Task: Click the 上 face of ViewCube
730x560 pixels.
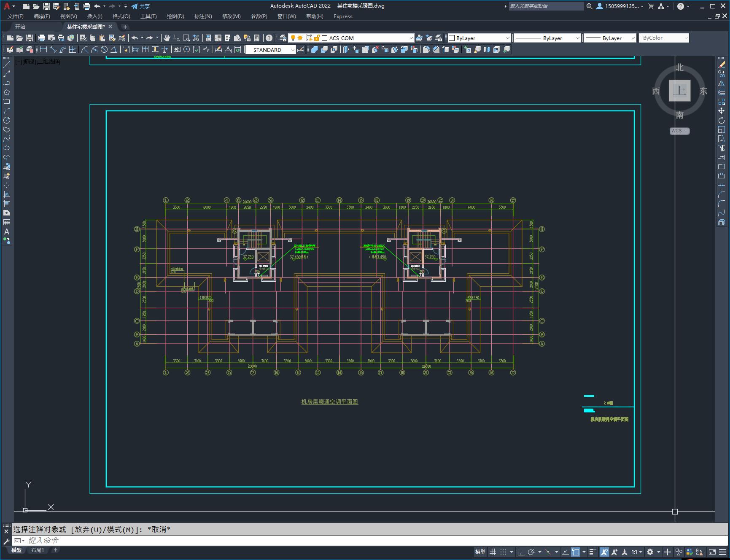Action: [x=679, y=90]
